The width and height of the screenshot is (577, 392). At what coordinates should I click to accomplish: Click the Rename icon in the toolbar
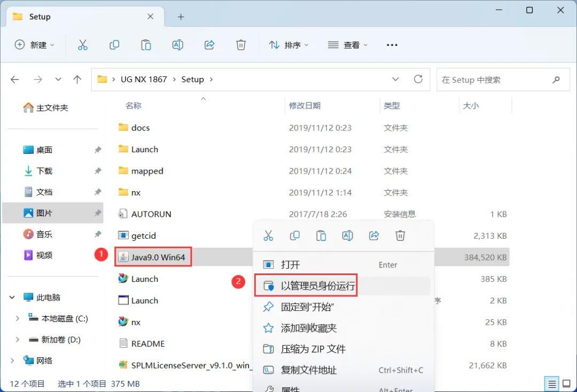[178, 45]
